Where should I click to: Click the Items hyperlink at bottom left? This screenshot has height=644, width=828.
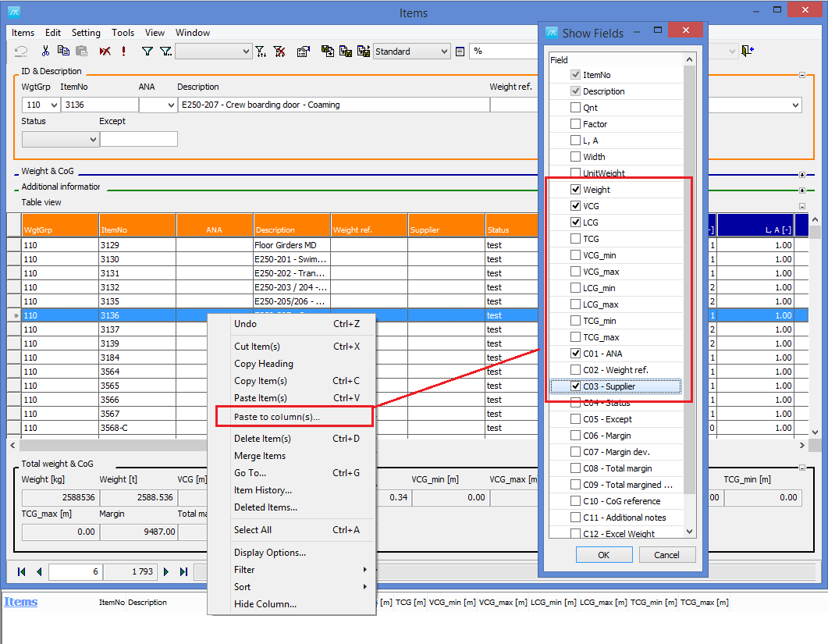tap(20, 602)
